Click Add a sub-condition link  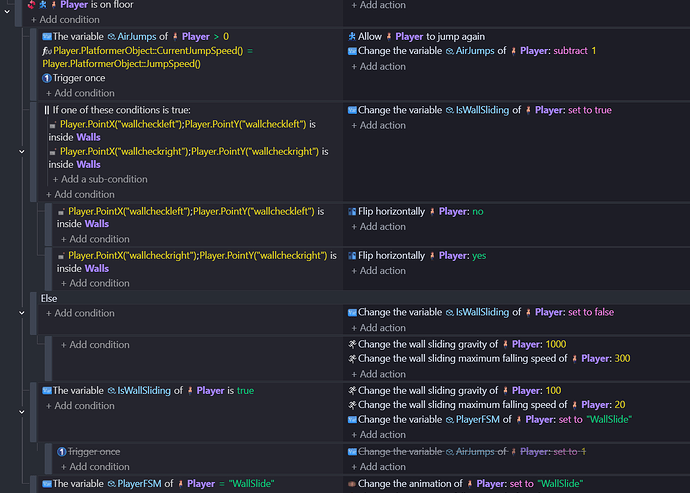point(100,179)
